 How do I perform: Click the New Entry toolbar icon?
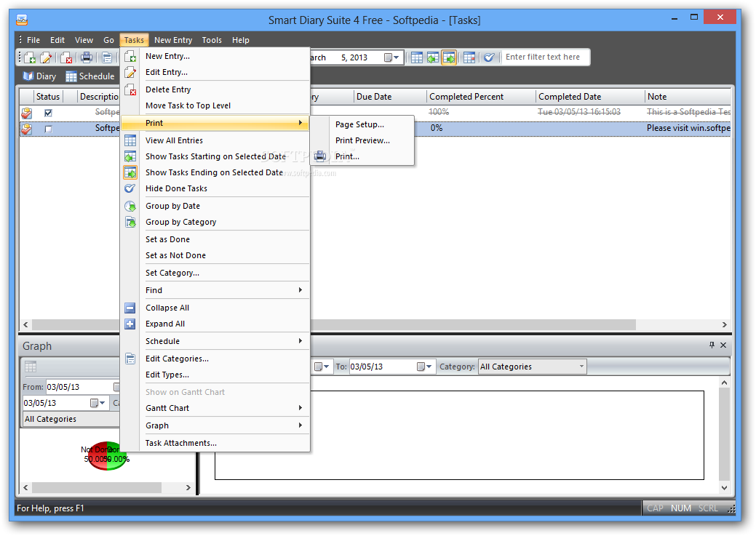coord(30,58)
